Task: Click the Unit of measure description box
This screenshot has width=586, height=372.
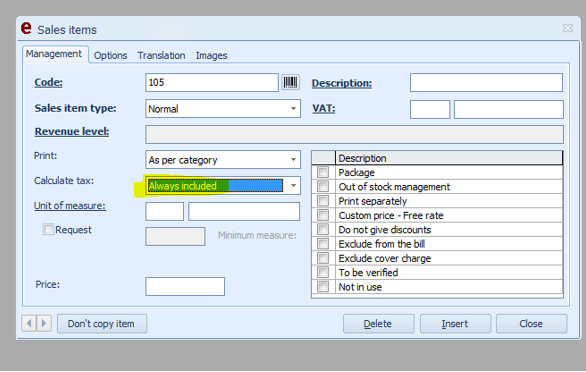Action: tap(244, 211)
